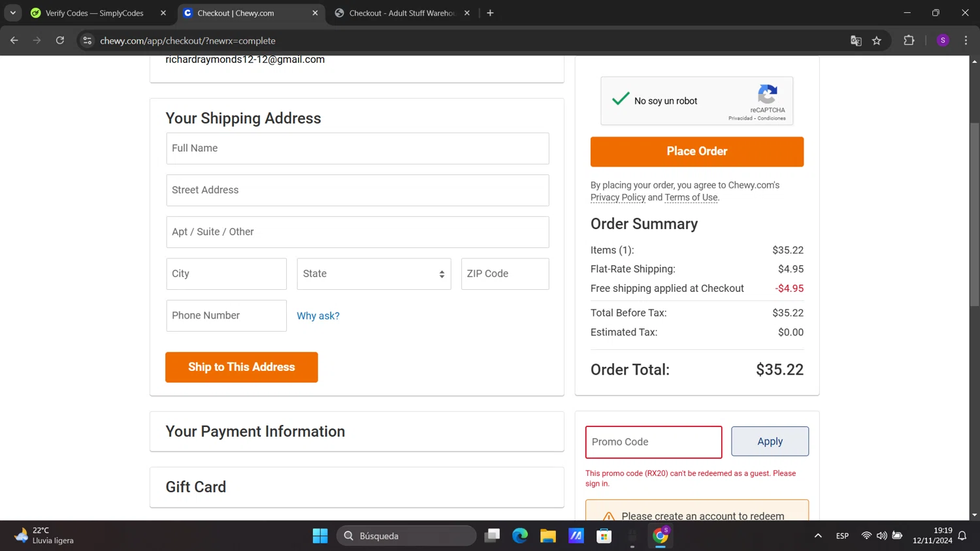Click the Apt / Suite / Other field
Viewport: 980px width, 551px height.
coord(357,232)
